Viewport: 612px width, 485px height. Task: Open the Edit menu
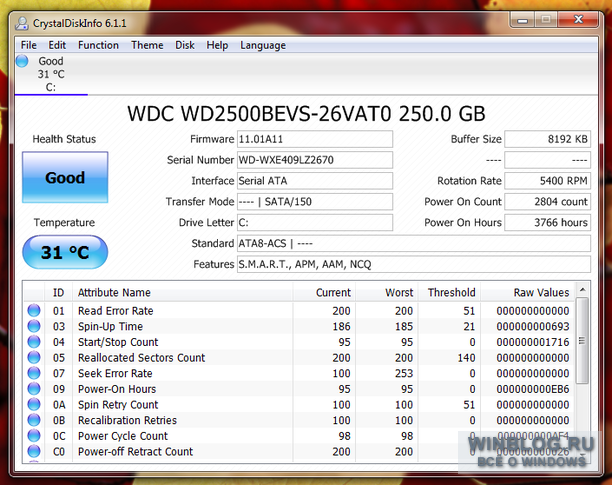(x=57, y=45)
